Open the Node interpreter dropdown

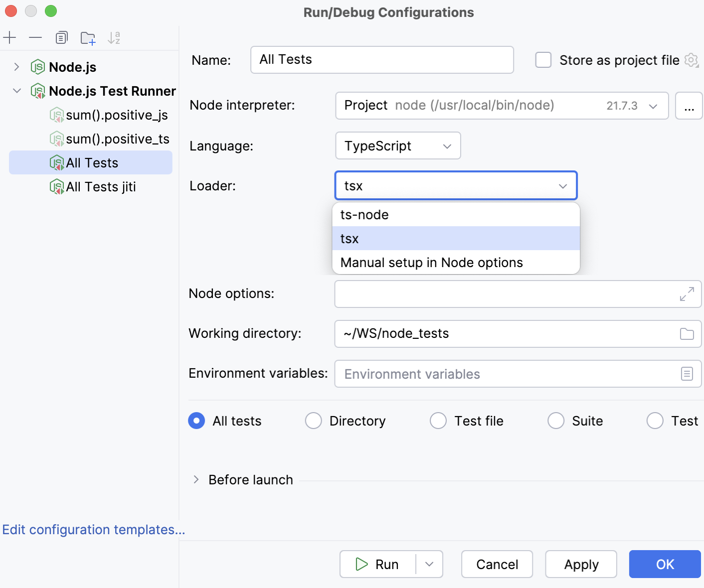pyautogui.click(x=653, y=106)
